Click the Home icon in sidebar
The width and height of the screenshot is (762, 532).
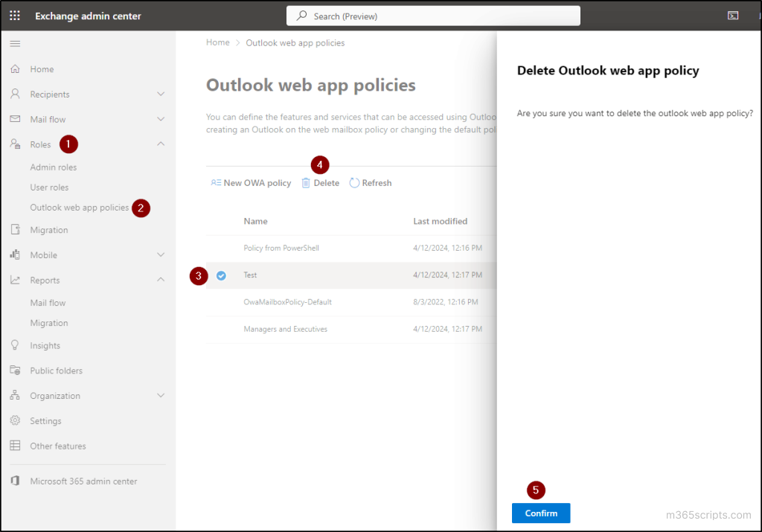point(16,68)
